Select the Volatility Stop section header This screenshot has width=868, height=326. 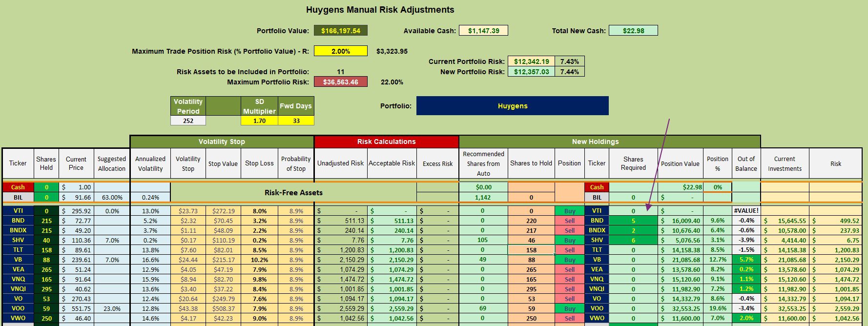[222, 142]
